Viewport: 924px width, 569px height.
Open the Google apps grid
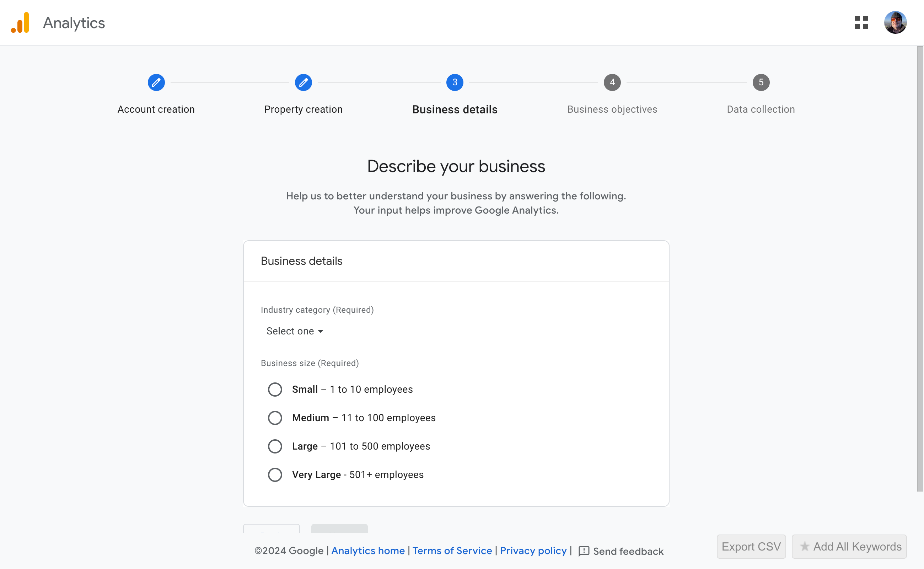click(861, 23)
